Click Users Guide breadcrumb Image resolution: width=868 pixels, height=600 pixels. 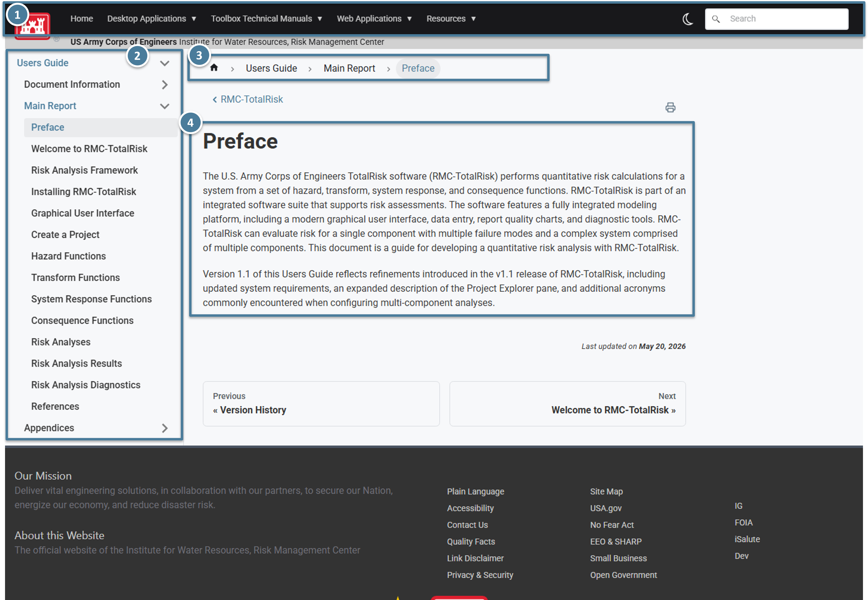pyautogui.click(x=271, y=68)
